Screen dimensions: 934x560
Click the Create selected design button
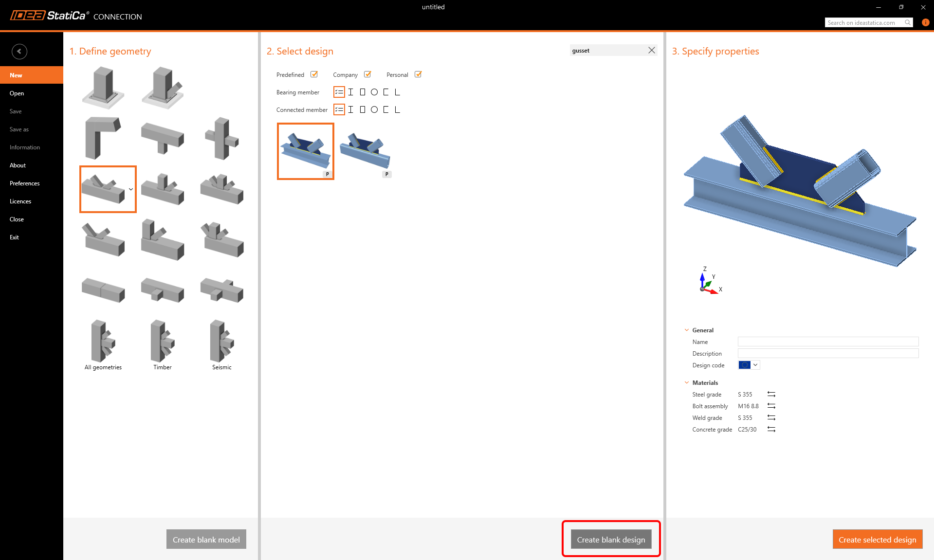pyautogui.click(x=878, y=540)
